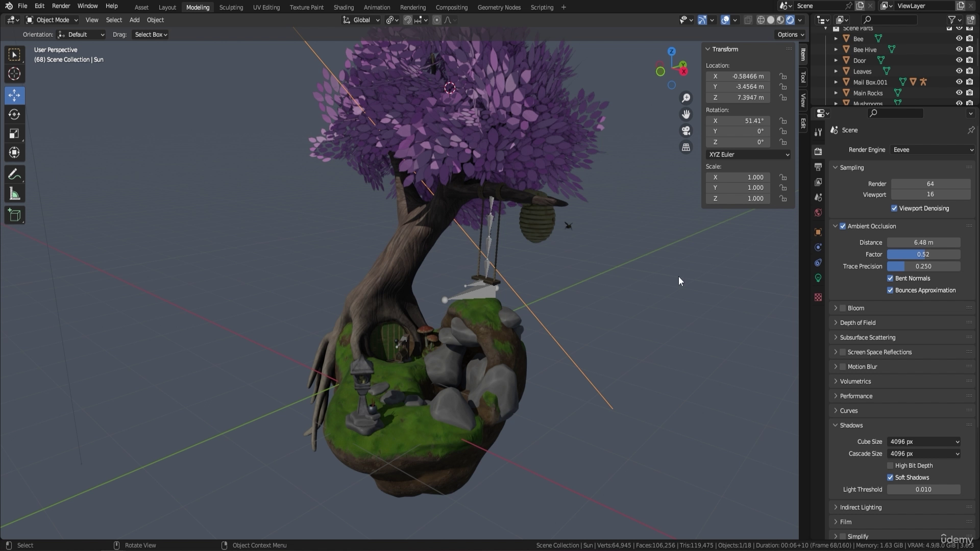Expand the Volumetrics panel

855,382
